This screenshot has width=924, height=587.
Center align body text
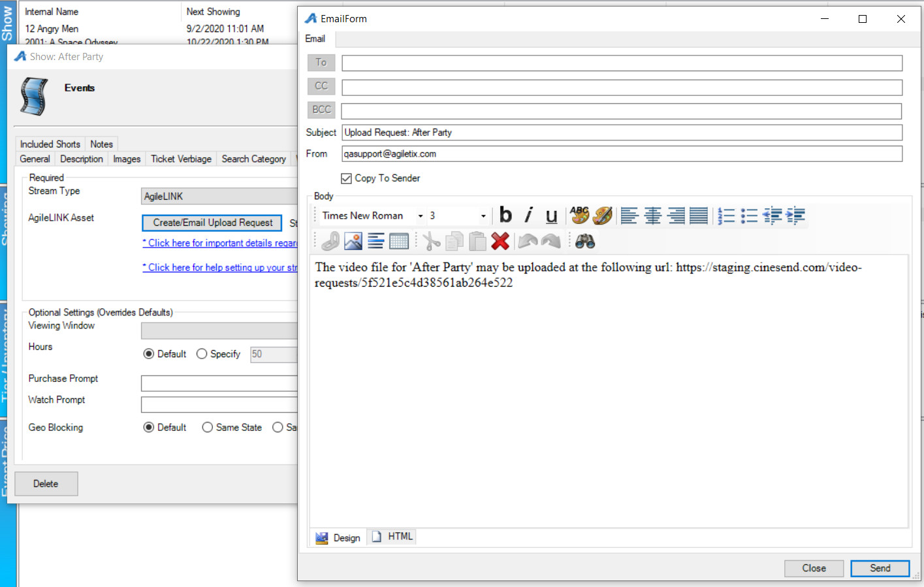click(653, 215)
